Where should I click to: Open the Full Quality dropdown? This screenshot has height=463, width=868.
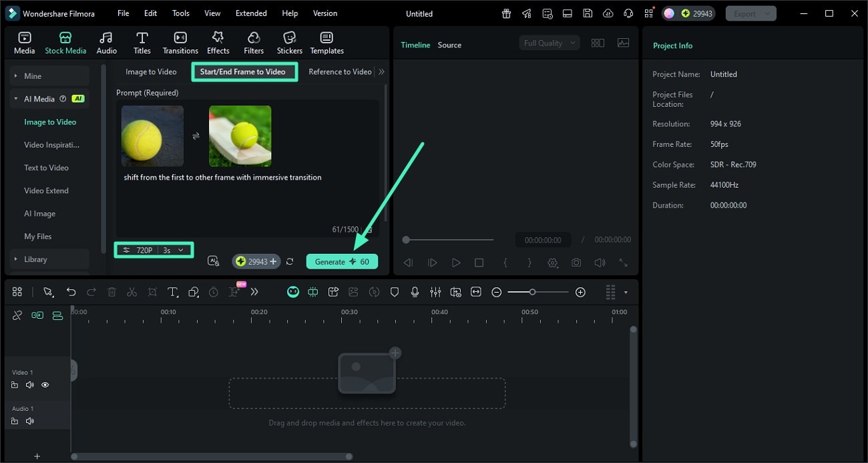[x=550, y=43]
